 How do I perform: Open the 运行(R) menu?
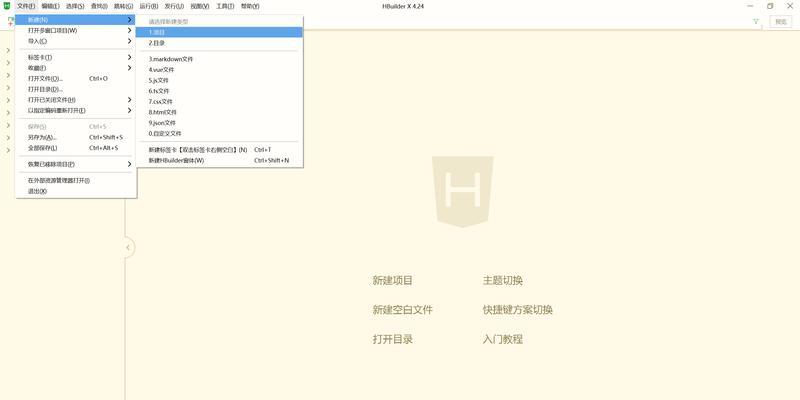(x=148, y=6)
